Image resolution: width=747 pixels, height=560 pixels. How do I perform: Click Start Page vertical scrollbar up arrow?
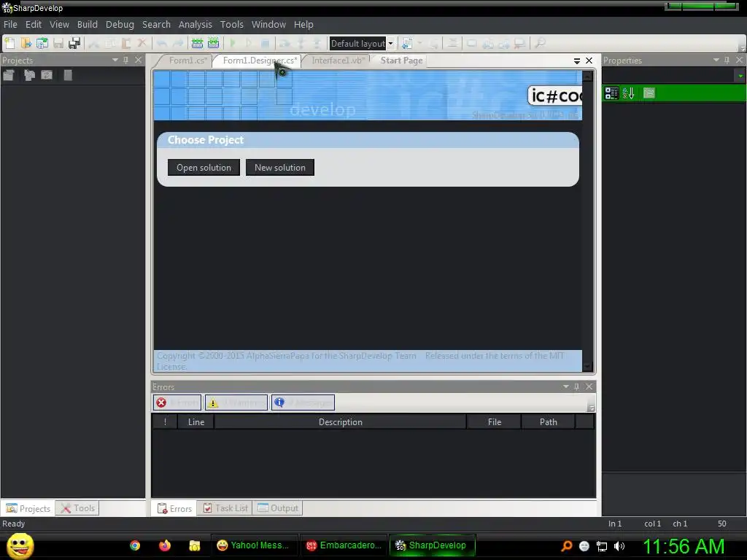coord(588,76)
